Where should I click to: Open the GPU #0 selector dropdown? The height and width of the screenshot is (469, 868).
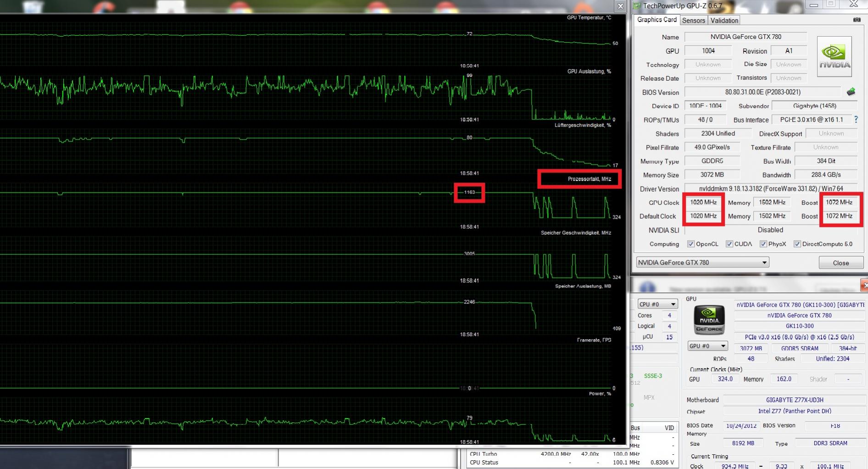click(708, 346)
